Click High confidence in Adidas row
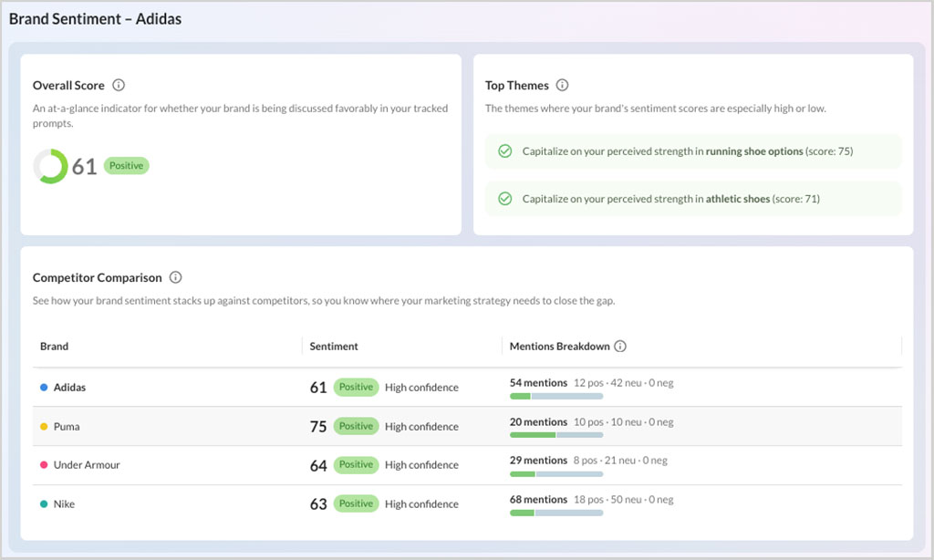 [421, 388]
